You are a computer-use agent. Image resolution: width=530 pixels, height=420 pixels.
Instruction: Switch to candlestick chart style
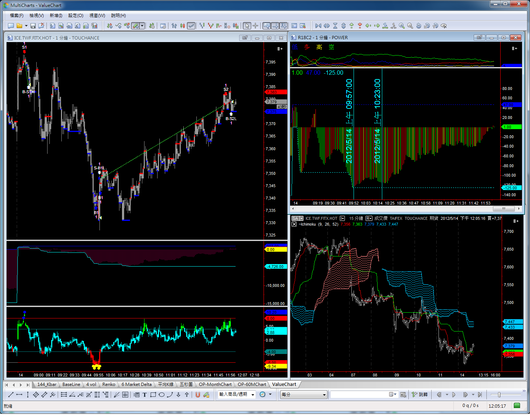coord(183,26)
